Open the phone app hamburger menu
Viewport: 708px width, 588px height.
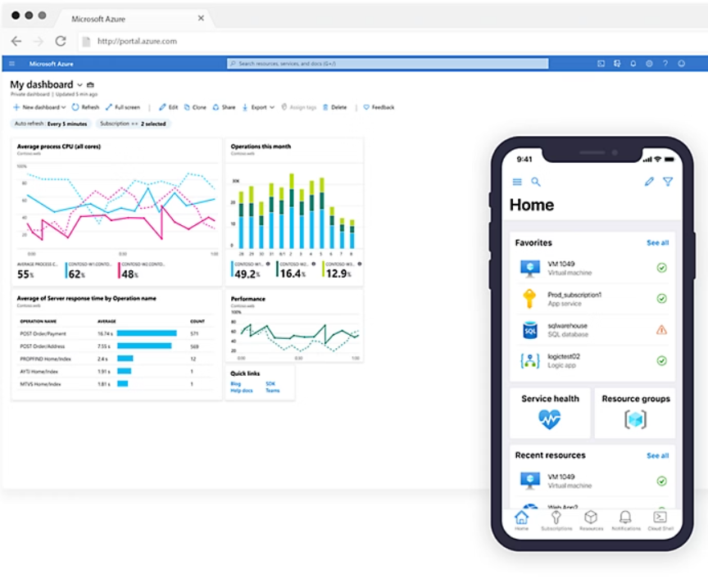tap(517, 182)
